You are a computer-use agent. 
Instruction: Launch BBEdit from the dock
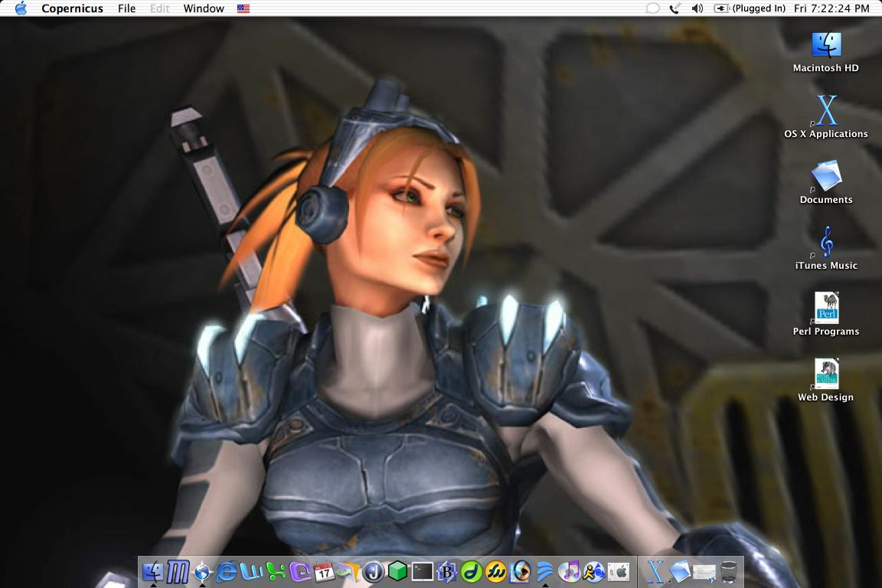point(446,572)
